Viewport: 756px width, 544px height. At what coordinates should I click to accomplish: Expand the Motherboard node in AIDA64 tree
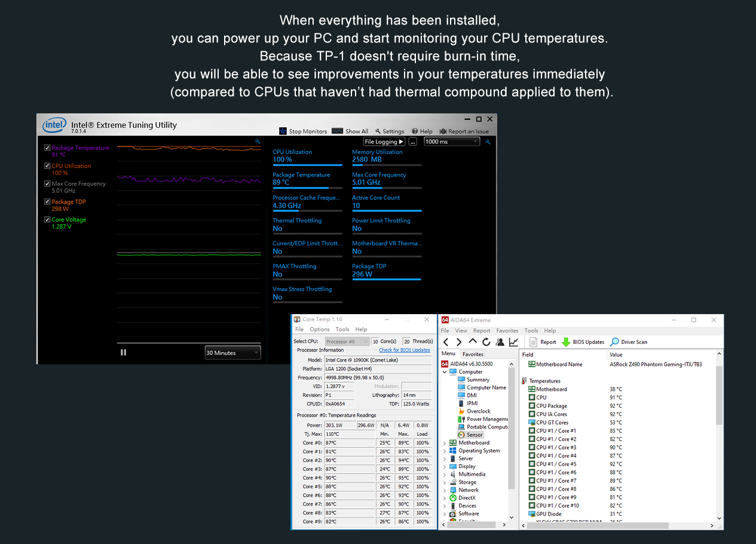[445, 443]
